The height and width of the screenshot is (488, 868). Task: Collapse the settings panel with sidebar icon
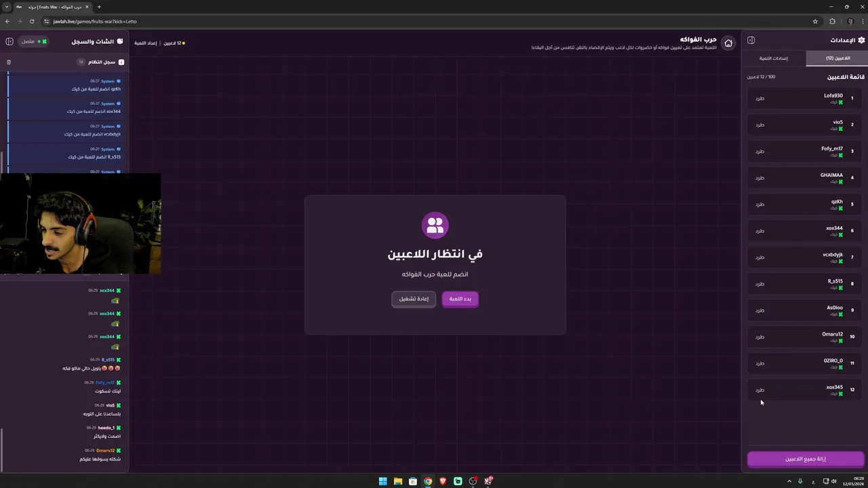(751, 40)
